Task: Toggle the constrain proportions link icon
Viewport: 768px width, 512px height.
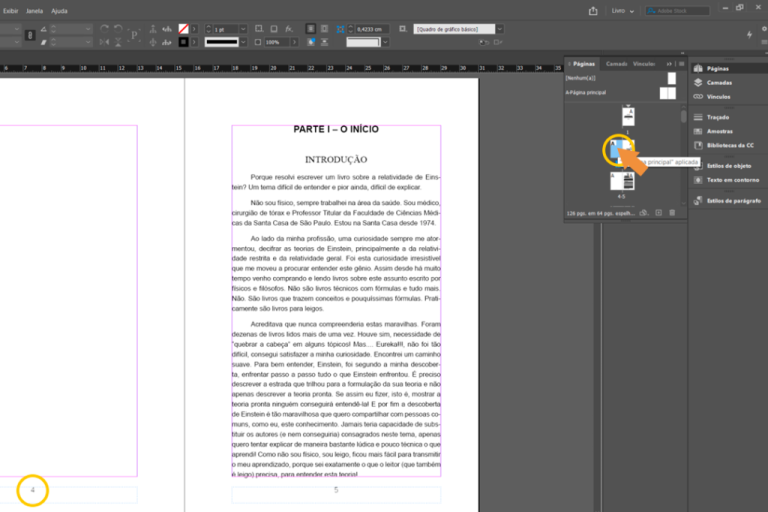Action: point(30,35)
